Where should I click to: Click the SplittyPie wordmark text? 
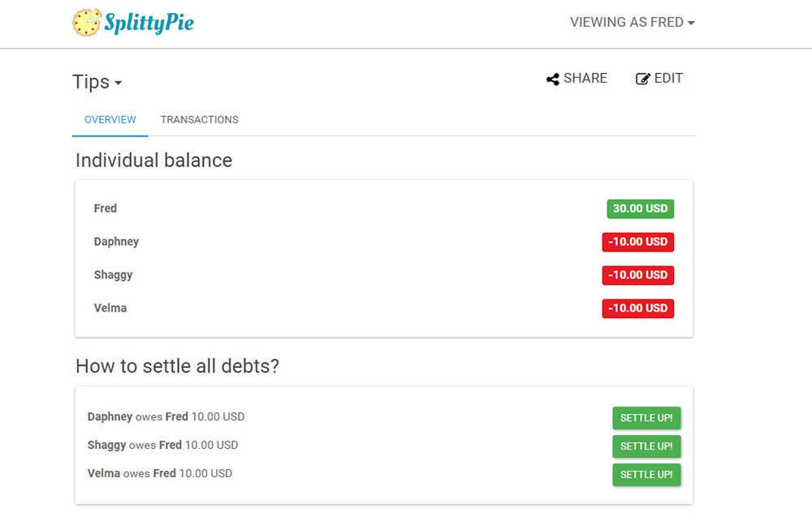tap(149, 23)
